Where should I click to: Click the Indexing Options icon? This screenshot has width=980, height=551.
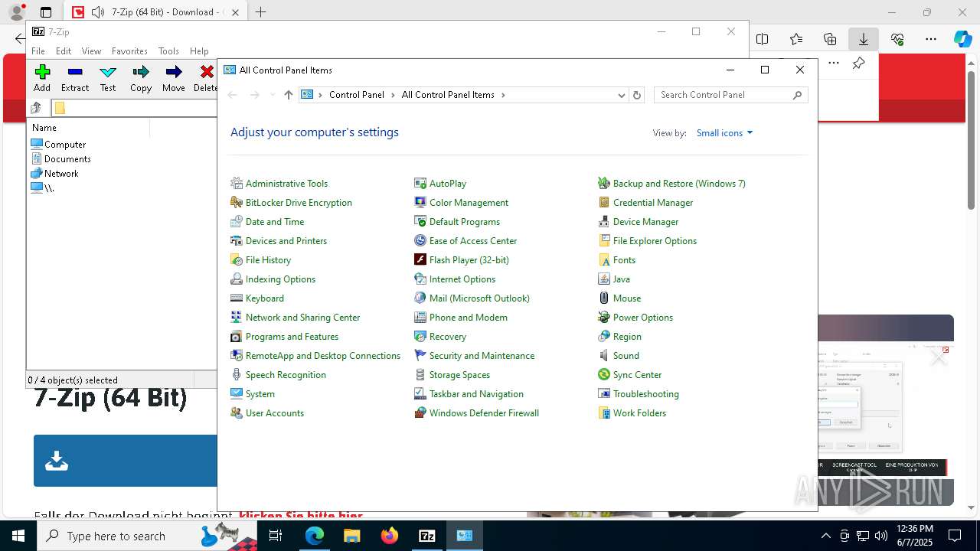tap(237, 279)
